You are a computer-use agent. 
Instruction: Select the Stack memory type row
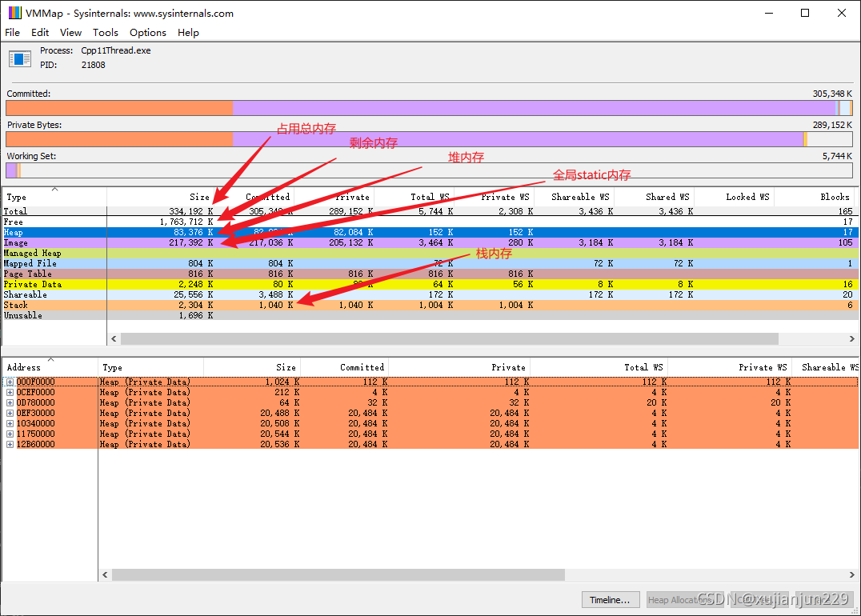tap(430, 306)
